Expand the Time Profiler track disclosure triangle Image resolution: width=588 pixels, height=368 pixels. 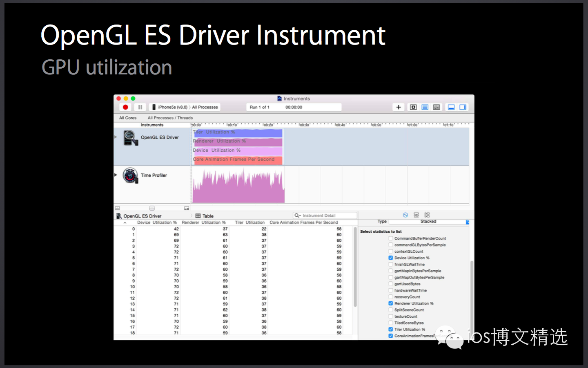[x=116, y=175]
